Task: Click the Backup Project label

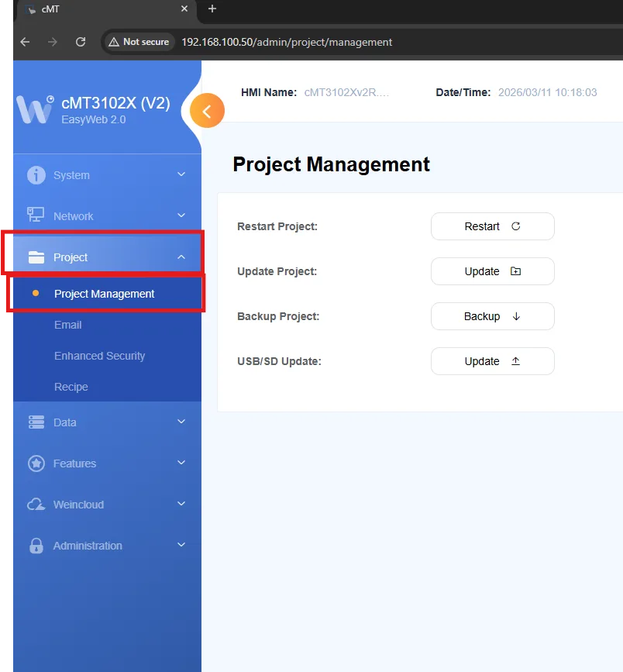Action: click(x=278, y=316)
